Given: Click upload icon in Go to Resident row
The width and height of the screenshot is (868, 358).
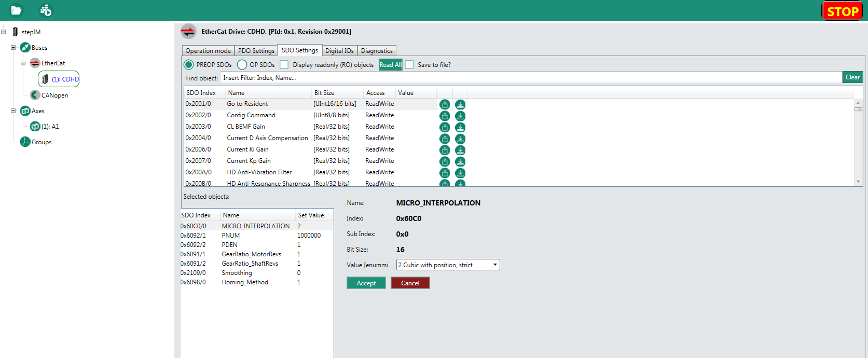Looking at the screenshot, I should click(445, 104).
